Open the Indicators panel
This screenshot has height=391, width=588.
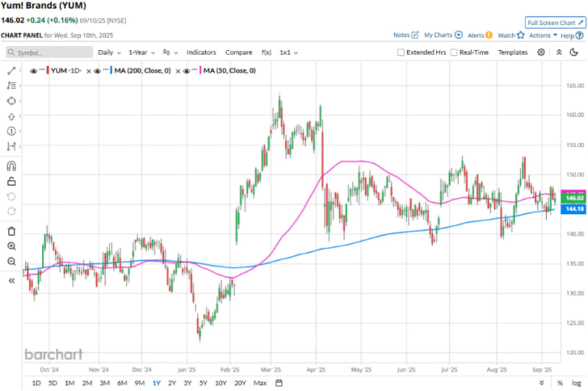point(201,53)
